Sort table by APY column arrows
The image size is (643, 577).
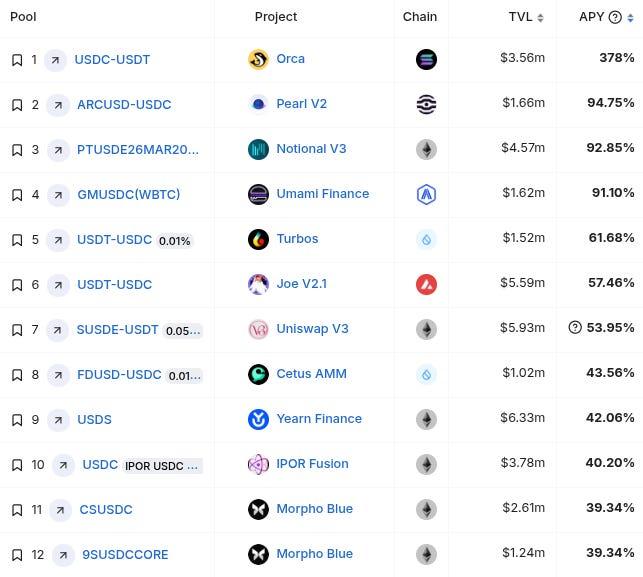pyautogui.click(x=630, y=18)
